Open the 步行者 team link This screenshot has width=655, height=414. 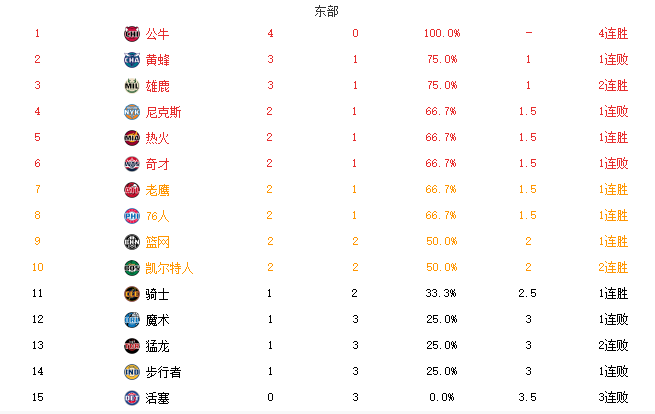pyautogui.click(x=163, y=372)
